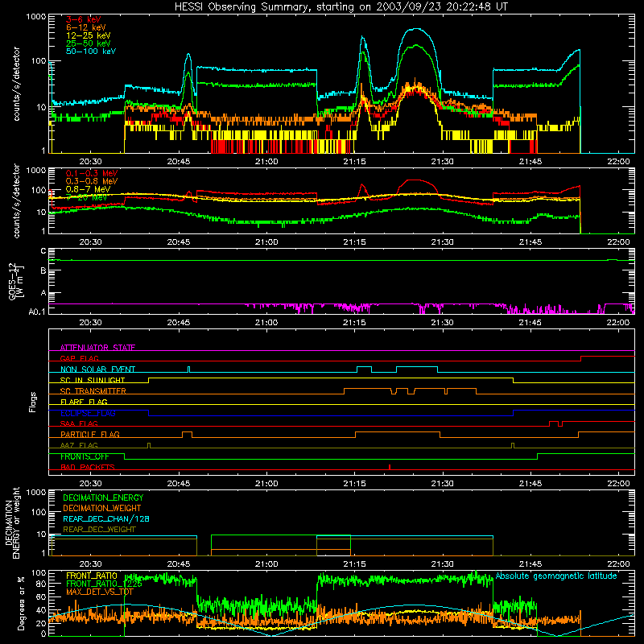The image size is (644, 644).
Task: Click the C class tick label on GOES axis
Action: pos(43,251)
